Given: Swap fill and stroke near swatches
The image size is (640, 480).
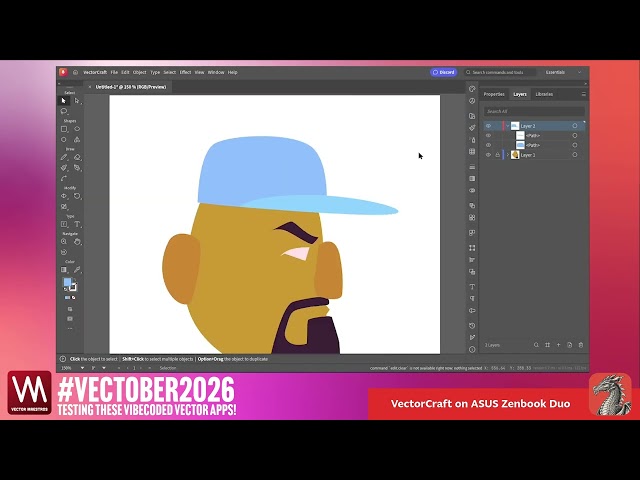Looking at the screenshot, I should pos(75,280).
